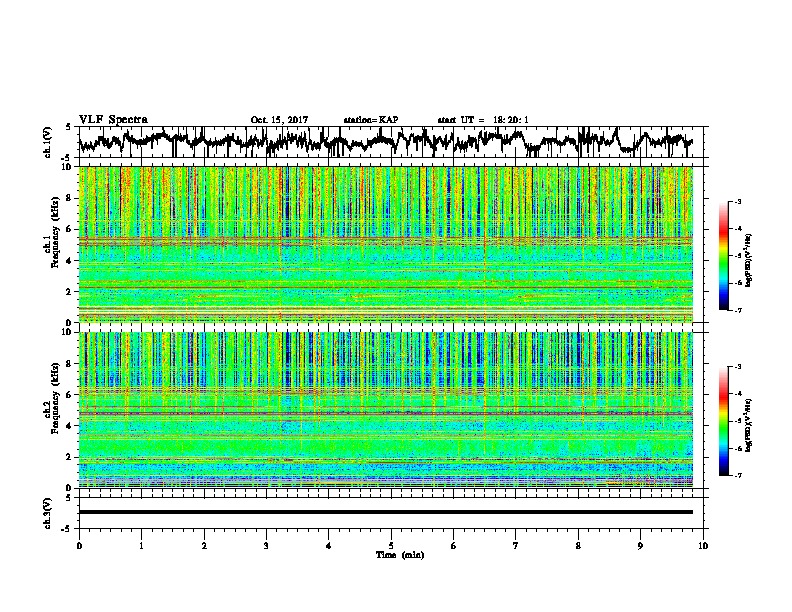Image resolution: width=792 pixels, height=612 pixels.
Task: Click the ch.2 spectrogram color scale bar
Action: click(x=723, y=421)
